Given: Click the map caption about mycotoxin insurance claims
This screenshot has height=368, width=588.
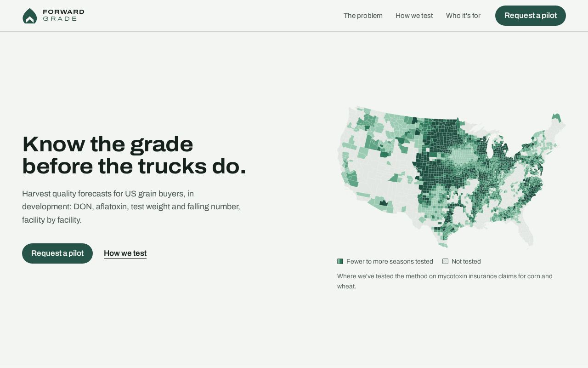Looking at the screenshot, I should [x=445, y=281].
